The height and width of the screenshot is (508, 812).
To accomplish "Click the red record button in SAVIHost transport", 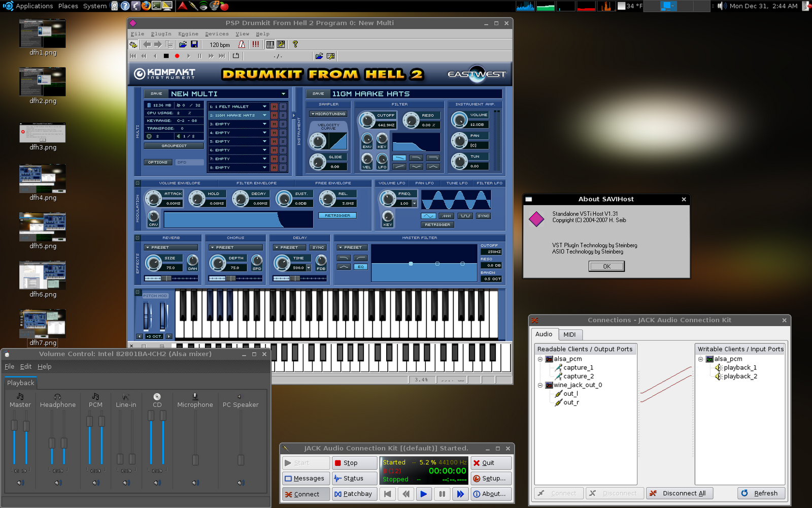I will click(177, 56).
